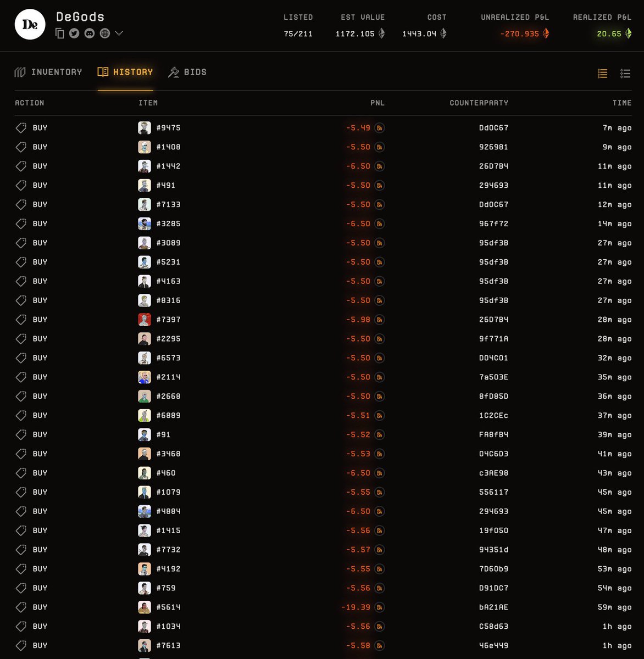This screenshot has width=644, height=659.
Task: Click the DeGods collection logo
Action: [30, 24]
